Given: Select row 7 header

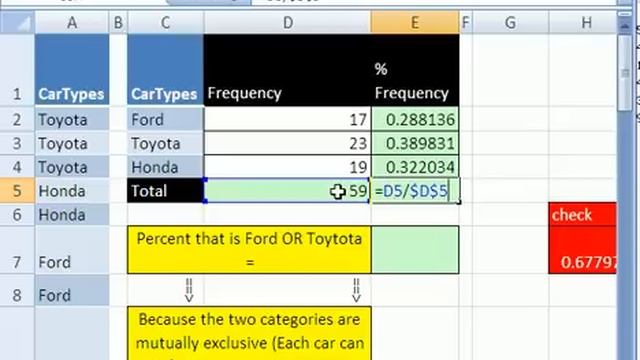Looking at the screenshot, I should coord(17,250).
